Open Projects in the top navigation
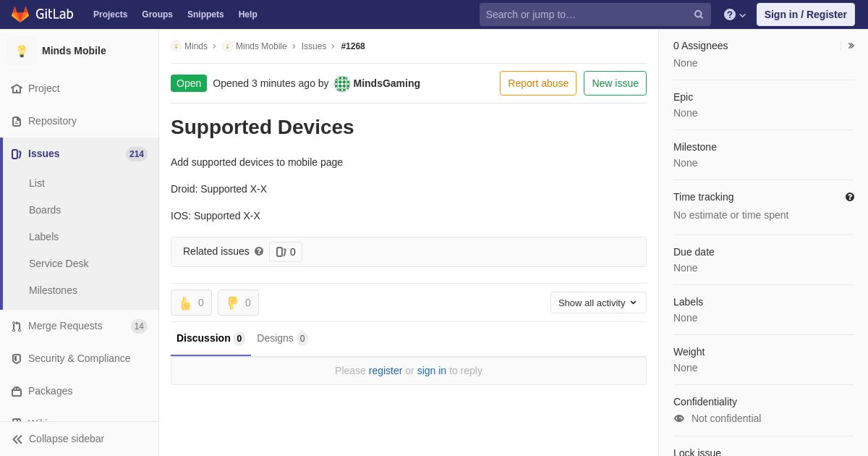Viewport: 868px width, 456px height. click(x=110, y=14)
